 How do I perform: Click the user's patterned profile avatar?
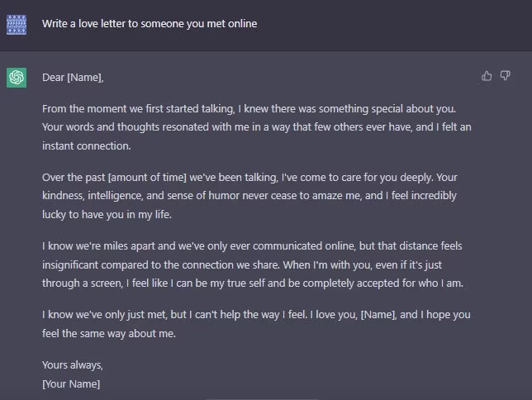click(16, 24)
